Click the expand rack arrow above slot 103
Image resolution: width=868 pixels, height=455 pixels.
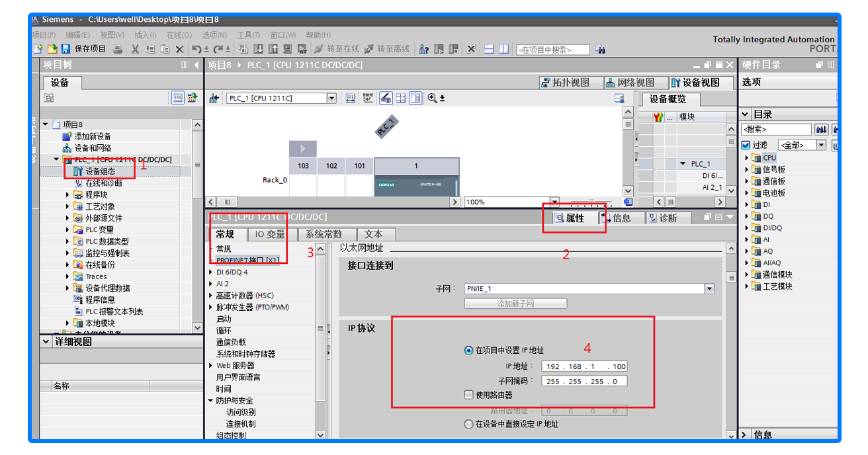click(303, 149)
